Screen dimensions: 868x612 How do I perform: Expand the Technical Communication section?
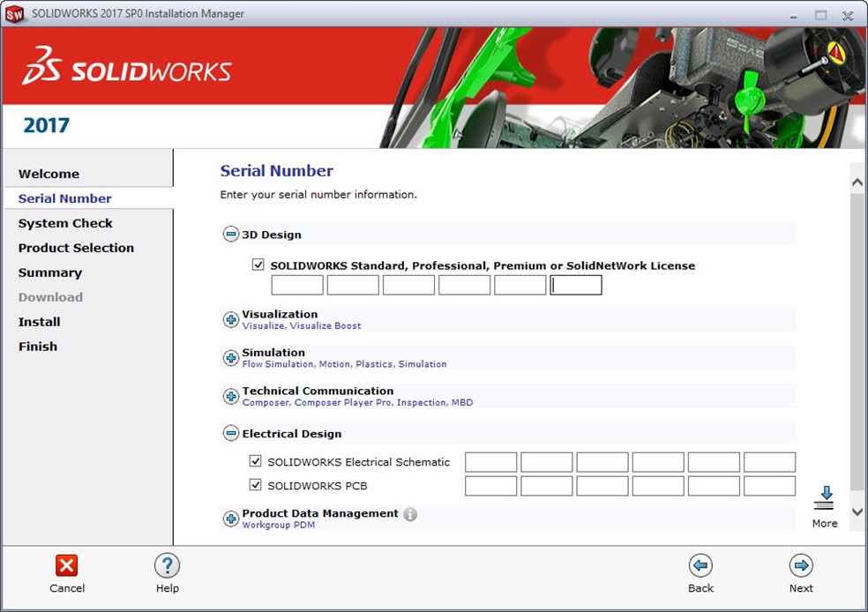[x=231, y=396]
